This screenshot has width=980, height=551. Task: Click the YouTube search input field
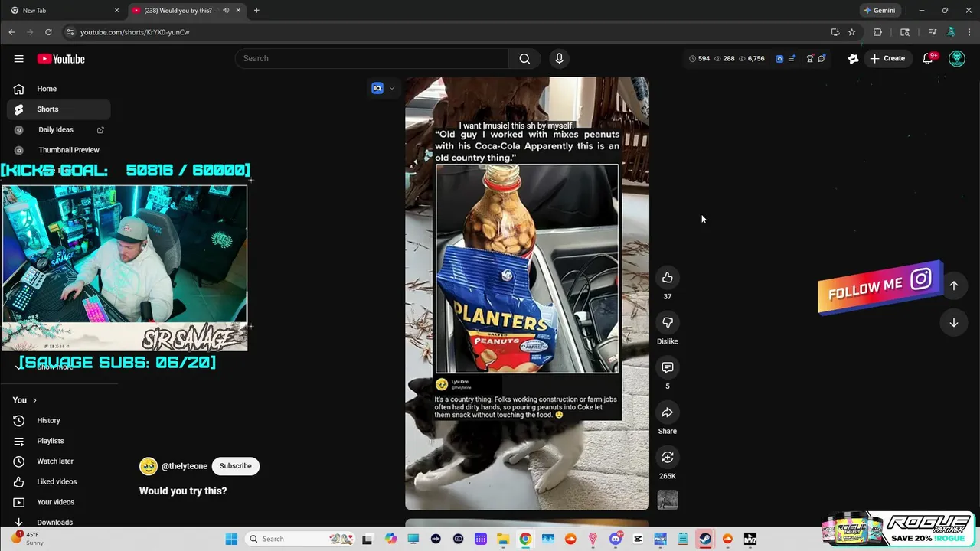[371, 58]
